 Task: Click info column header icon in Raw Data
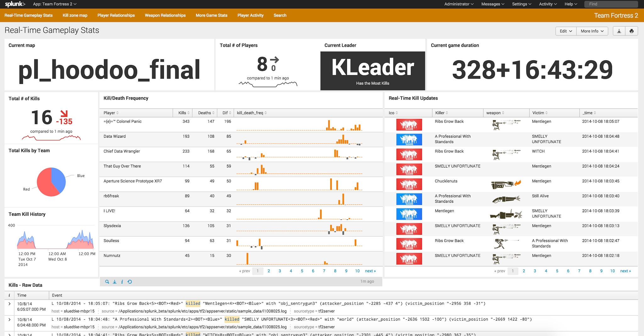[x=9, y=295]
